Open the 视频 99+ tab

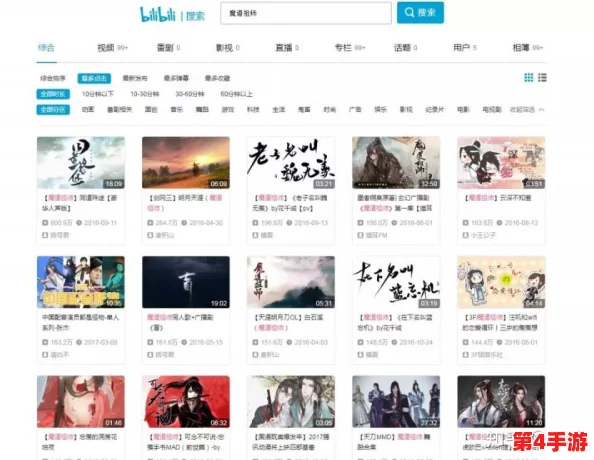coord(113,48)
